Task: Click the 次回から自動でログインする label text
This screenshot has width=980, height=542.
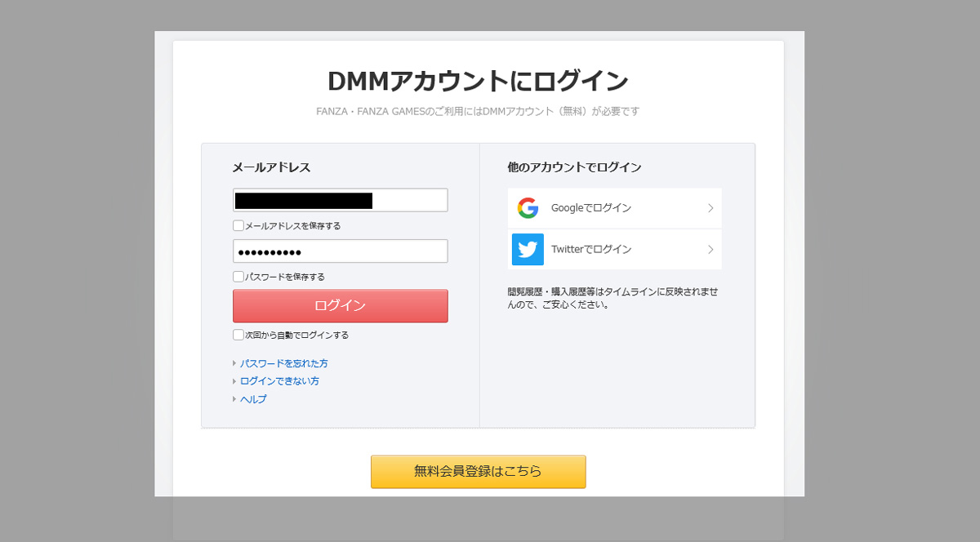Action: 296,335
